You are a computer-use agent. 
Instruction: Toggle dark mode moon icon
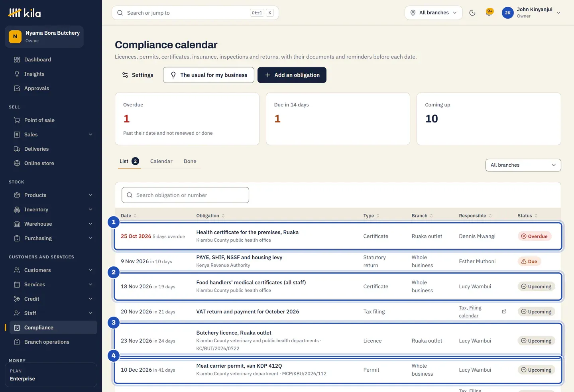(472, 13)
